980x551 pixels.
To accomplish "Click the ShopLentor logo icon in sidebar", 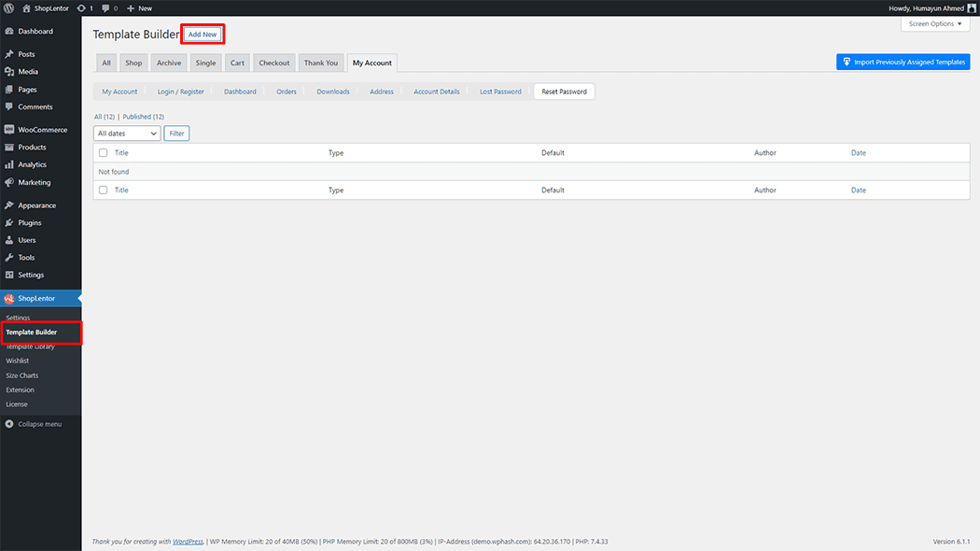I will 9,298.
